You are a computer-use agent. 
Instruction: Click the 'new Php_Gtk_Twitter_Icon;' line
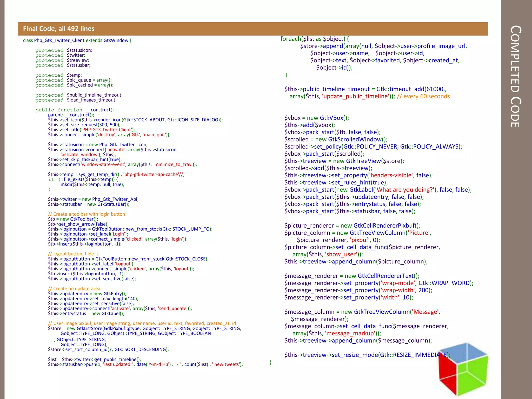tap(98, 145)
